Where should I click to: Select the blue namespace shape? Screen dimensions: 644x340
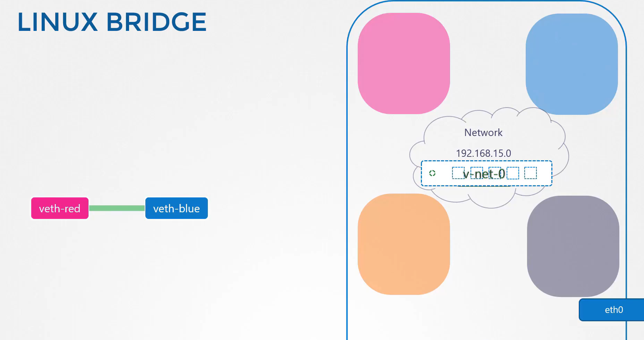click(x=572, y=64)
